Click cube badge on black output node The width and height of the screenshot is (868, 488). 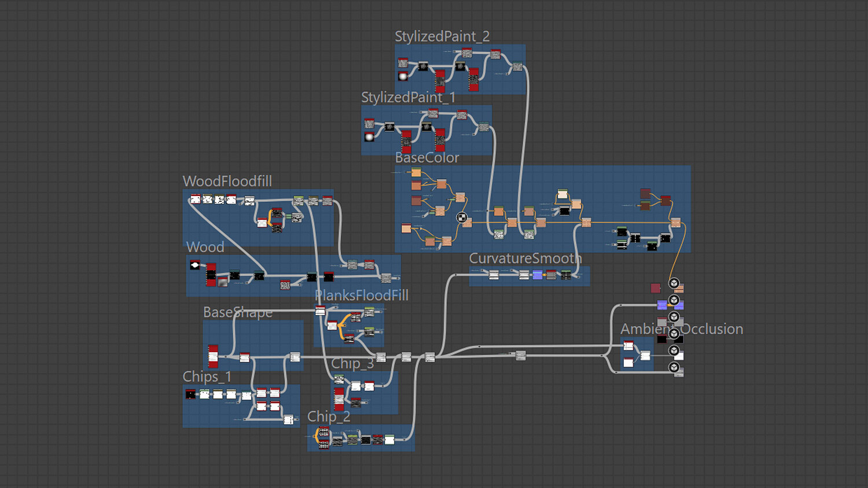[674, 334]
